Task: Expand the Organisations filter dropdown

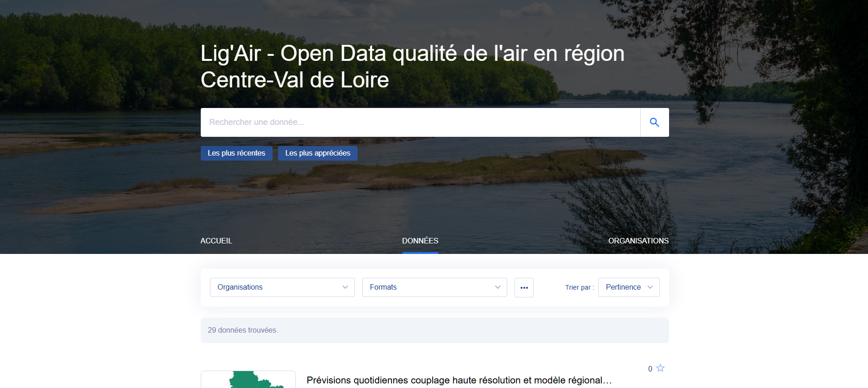Action: [x=282, y=287]
